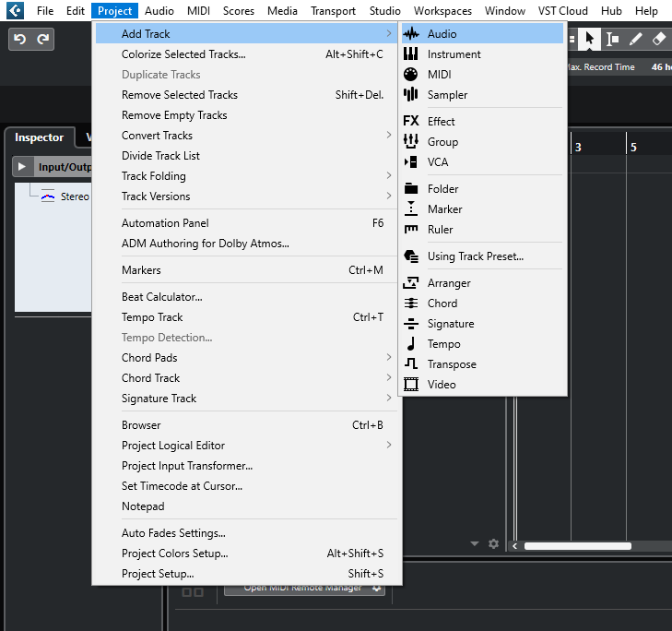Click the horizontal scrollbar thumb
Viewport: 672px width, 631px height.
click(577, 545)
